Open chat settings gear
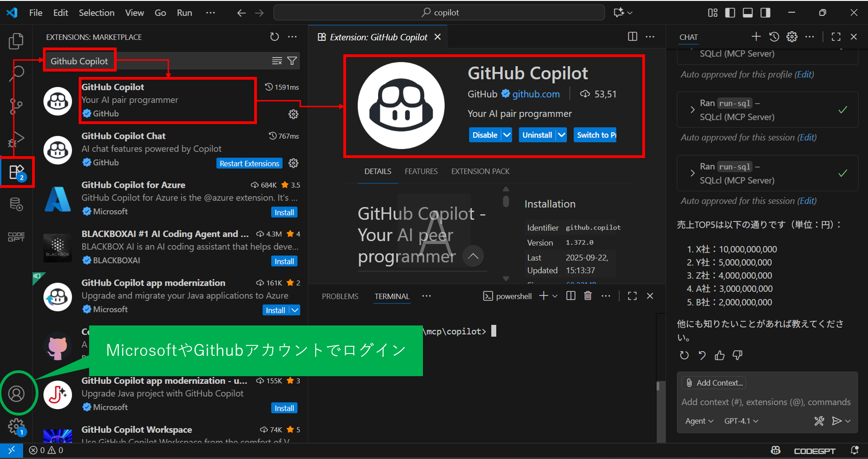 click(x=792, y=37)
